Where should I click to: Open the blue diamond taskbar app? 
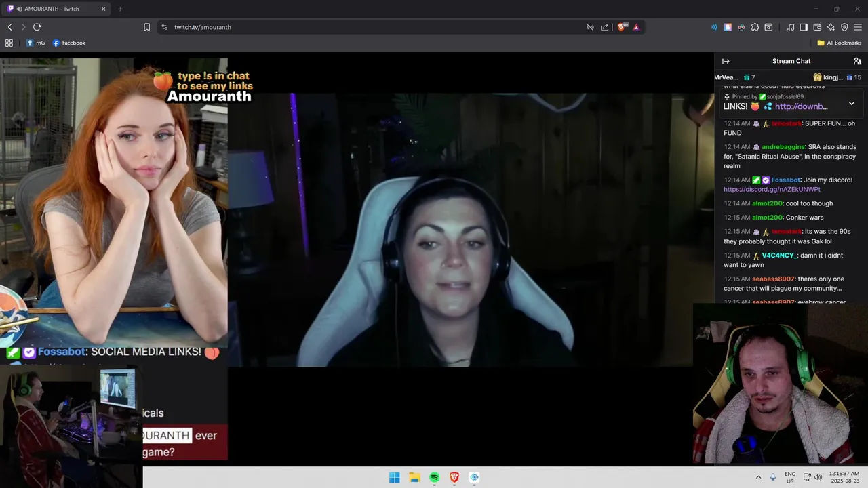(x=474, y=477)
